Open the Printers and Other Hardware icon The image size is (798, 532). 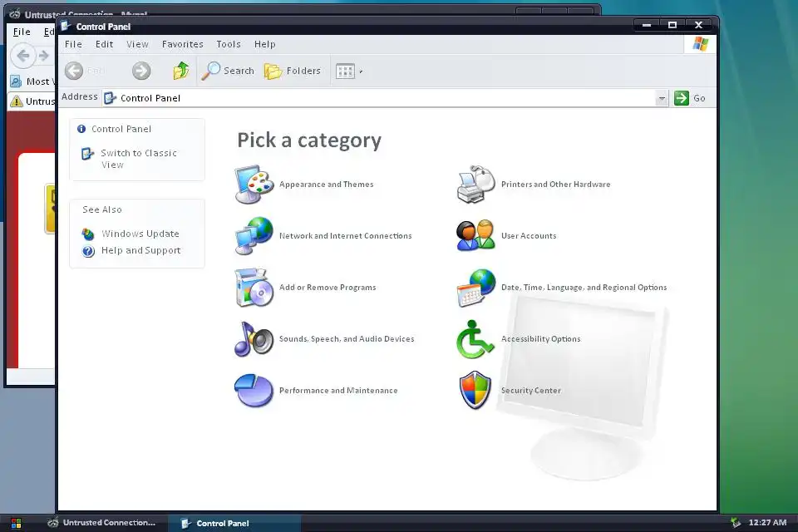tap(475, 185)
